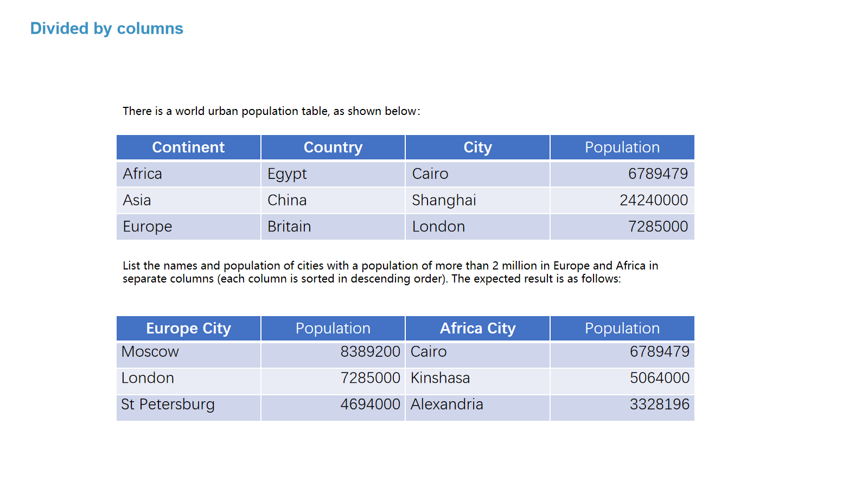Click the 24240000 population value
The height and width of the screenshot is (488, 868).
pyautogui.click(x=654, y=201)
